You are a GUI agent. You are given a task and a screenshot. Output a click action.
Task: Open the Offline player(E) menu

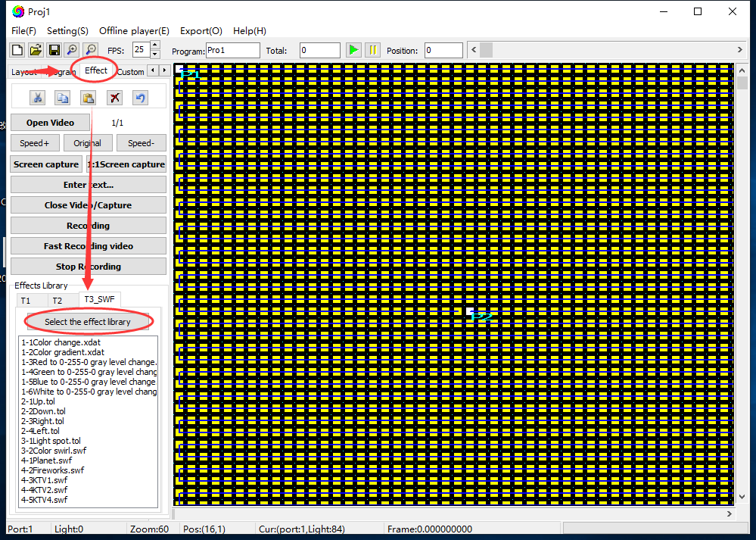click(134, 31)
